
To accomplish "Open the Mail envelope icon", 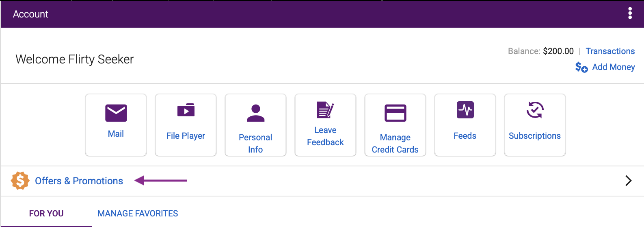I will click(x=116, y=113).
